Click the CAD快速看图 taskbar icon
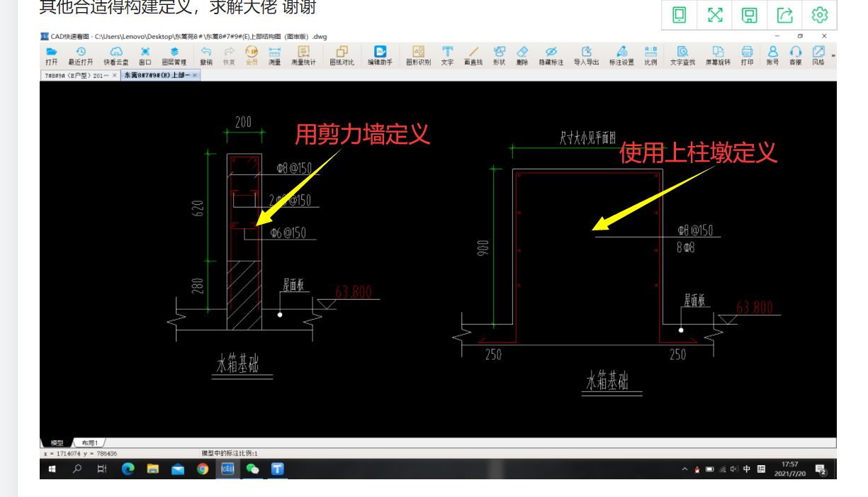 point(227,469)
